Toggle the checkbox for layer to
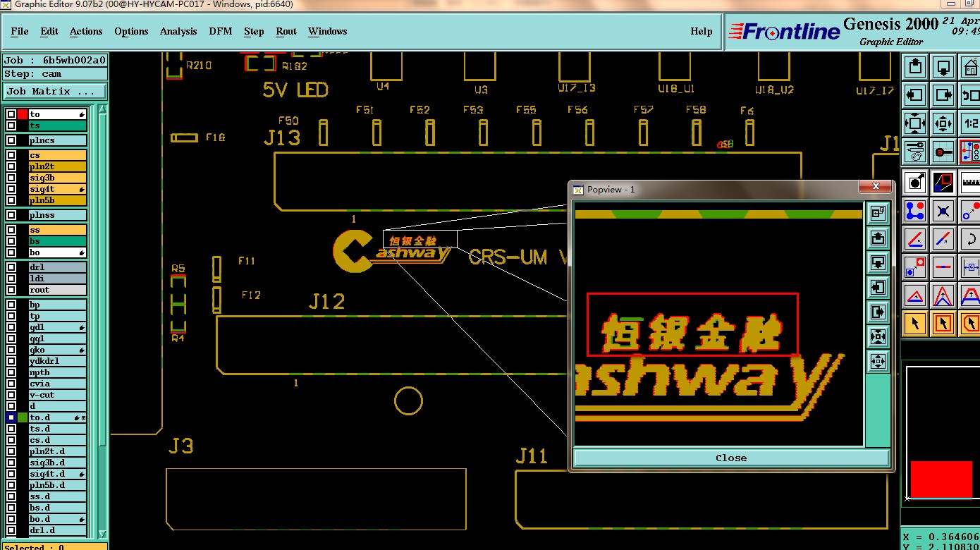 [11, 114]
